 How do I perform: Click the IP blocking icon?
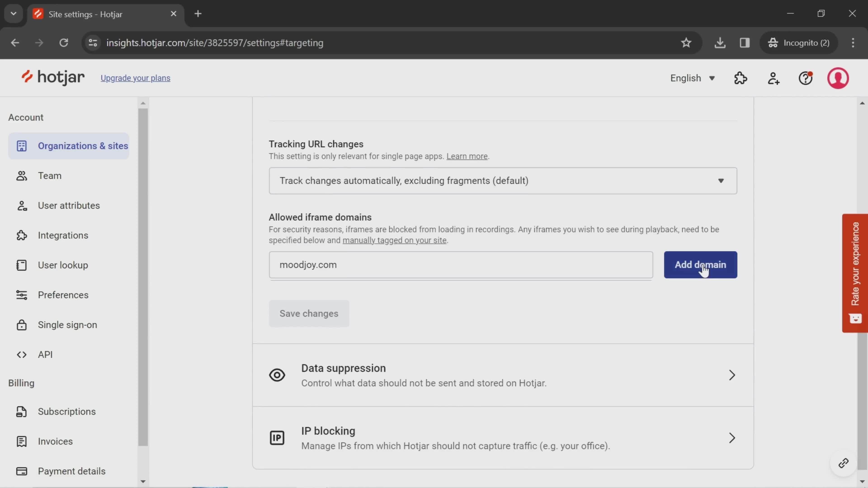pos(277,438)
